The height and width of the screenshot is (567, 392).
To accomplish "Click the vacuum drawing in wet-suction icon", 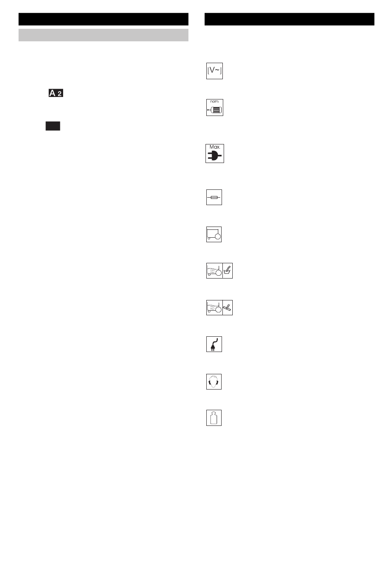I will 215,271.
